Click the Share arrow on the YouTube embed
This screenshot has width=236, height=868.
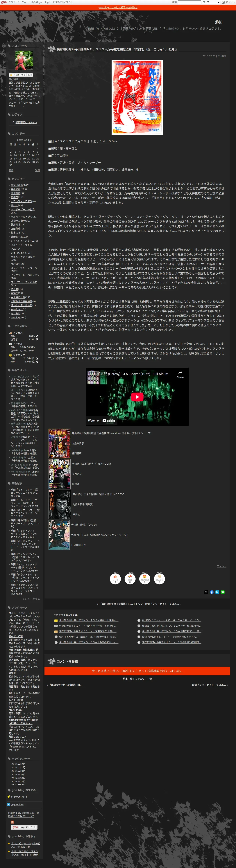tap(180, 374)
